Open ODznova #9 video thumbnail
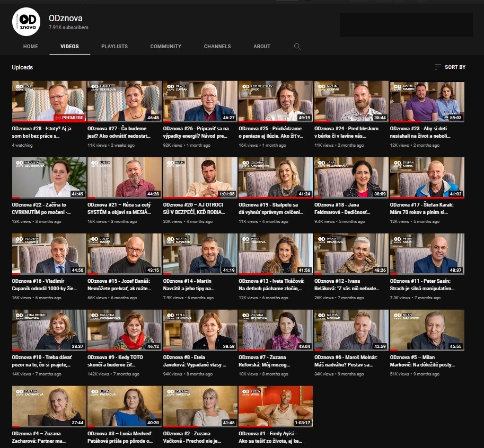The width and height of the screenshot is (484, 448). pos(125,330)
